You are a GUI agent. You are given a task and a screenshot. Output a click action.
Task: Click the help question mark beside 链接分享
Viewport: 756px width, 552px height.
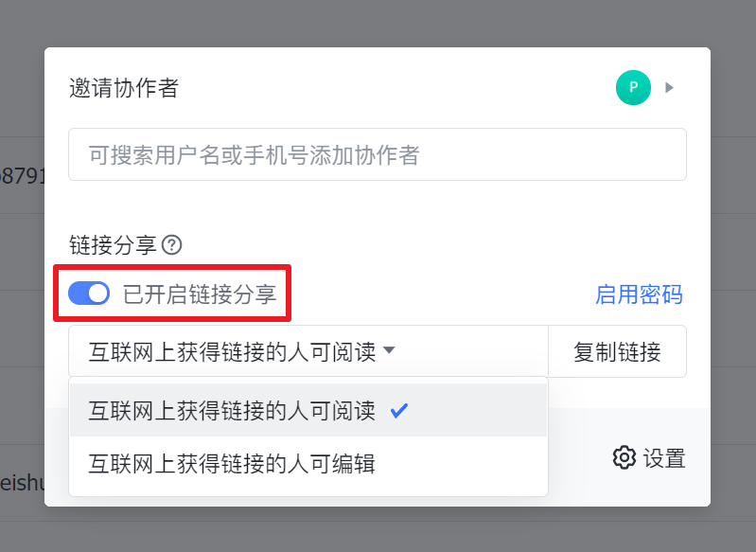coord(171,245)
